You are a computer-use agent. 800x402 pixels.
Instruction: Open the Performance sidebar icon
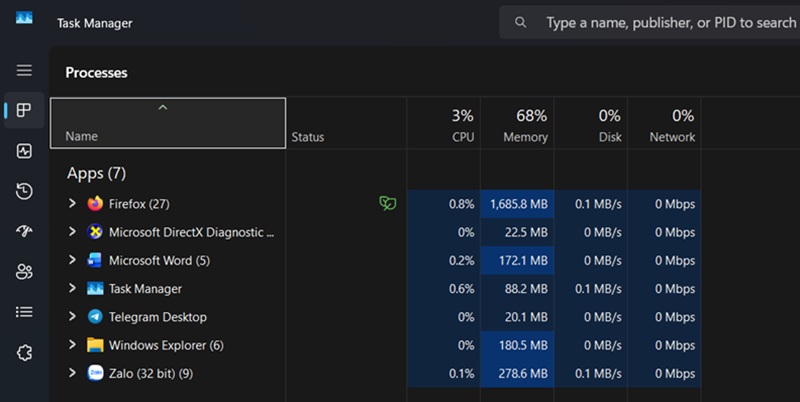tap(24, 151)
